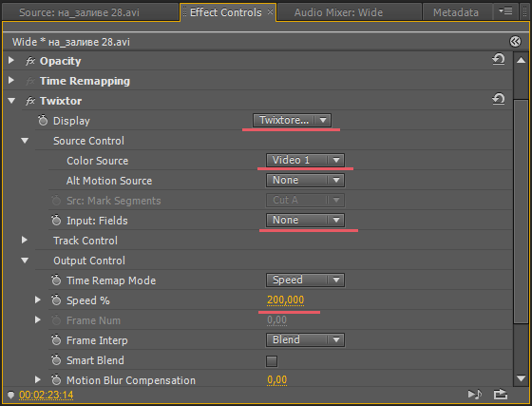Click the export/loop icon at bottom right
532x406 pixels.
[x=501, y=395]
